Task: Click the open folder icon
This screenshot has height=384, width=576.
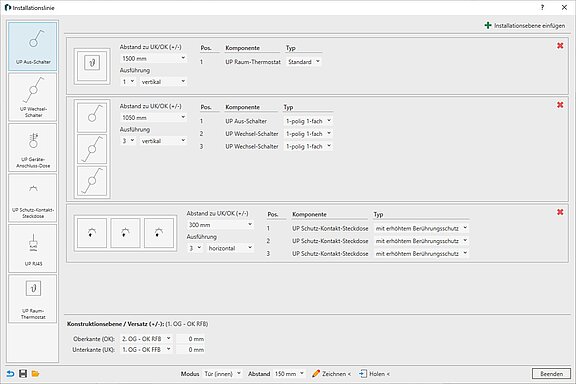Action: point(35,374)
